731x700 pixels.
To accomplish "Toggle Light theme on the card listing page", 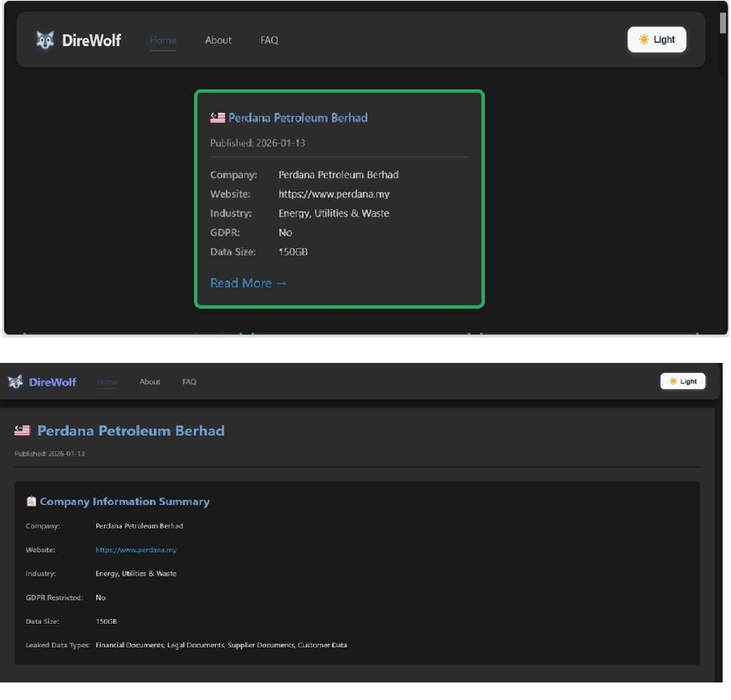I will [657, 39].
